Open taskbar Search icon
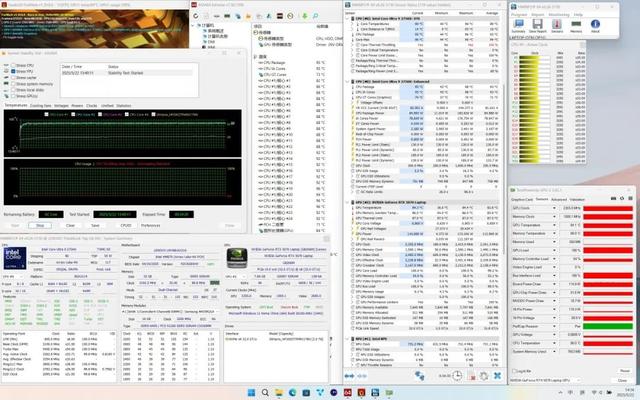The height and width of the screenshot is (400, 640). [x=265, y=393]
